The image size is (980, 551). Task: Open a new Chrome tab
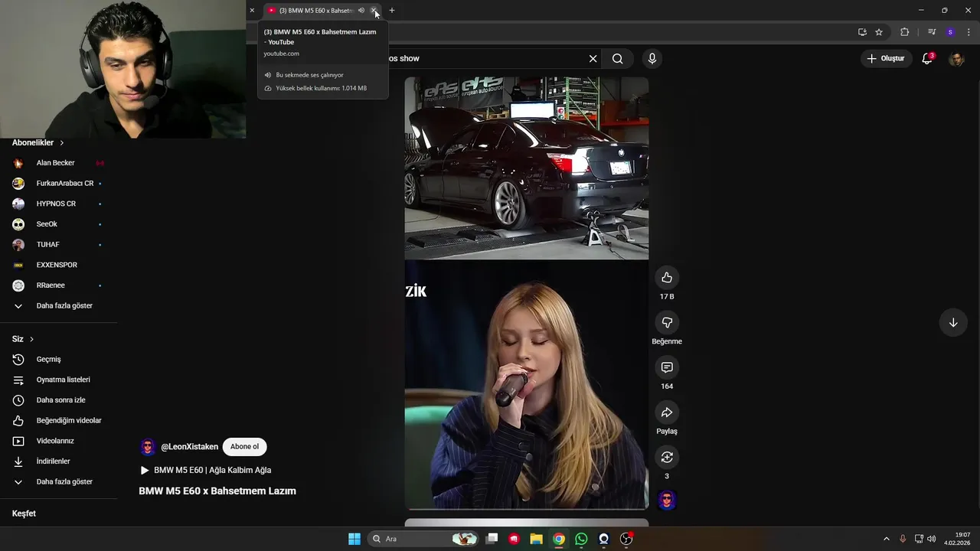[x=392, y=11]
